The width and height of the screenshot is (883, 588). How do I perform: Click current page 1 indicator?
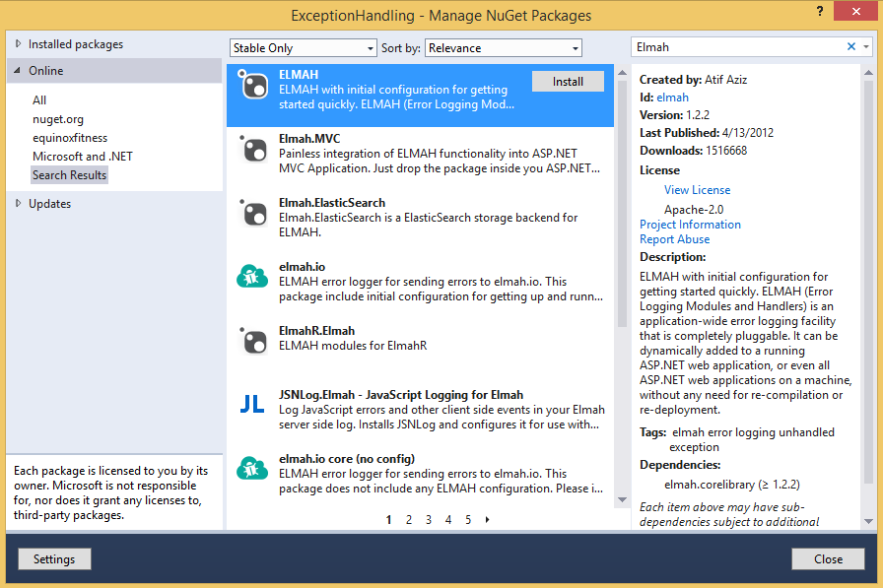click(388, 520)
